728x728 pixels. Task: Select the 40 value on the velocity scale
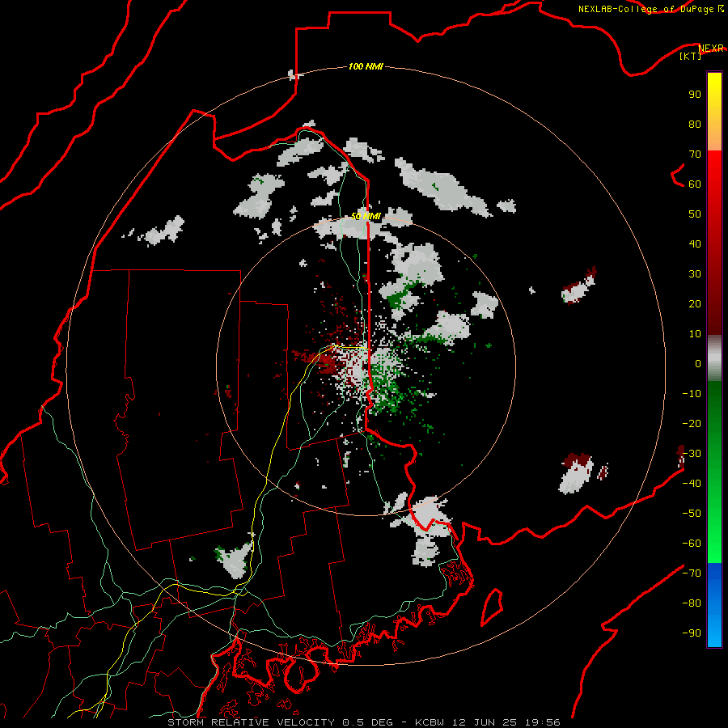tap(695, 243)
